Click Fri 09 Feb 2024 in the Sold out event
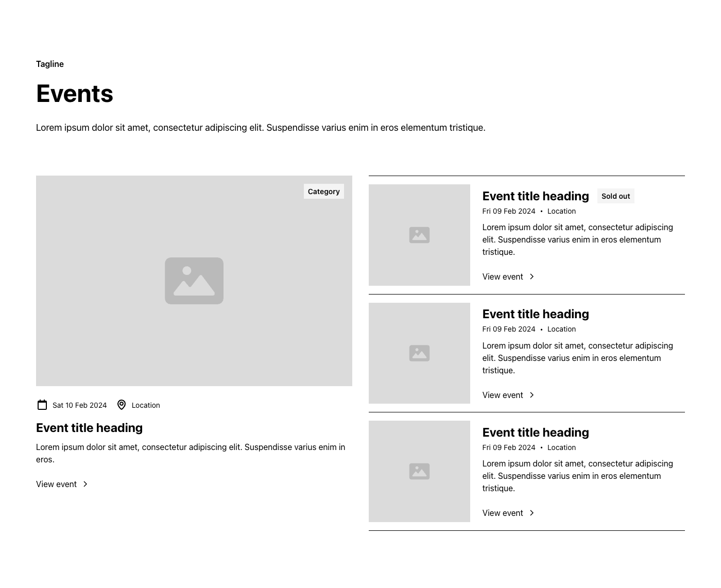The image size is (721, 588). point(509,211)
